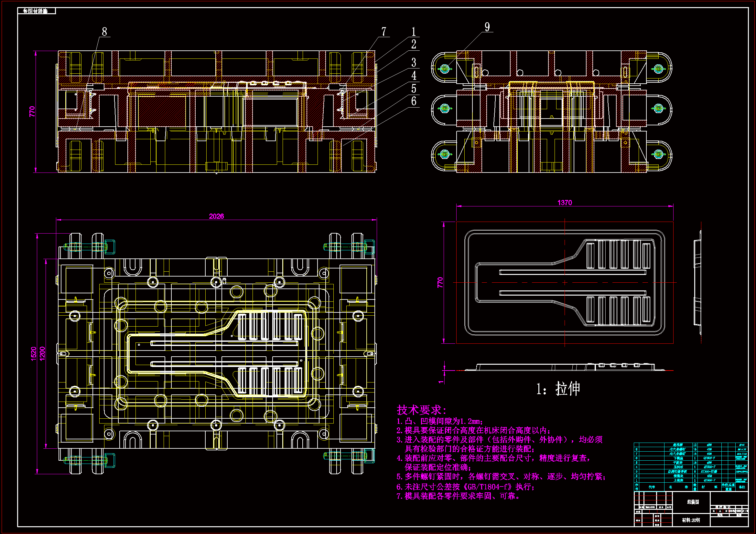Click part balloon number 7
The width and height of the screenshot is (756, 534).
(383, 32)
